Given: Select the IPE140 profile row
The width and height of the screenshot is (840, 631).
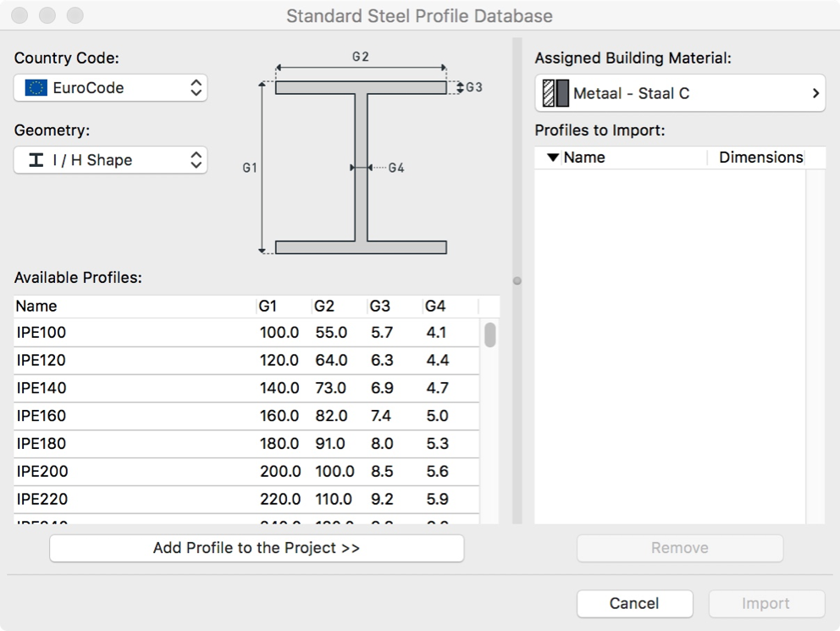Looking at the screenshot, I should click(x=246, y=389).
